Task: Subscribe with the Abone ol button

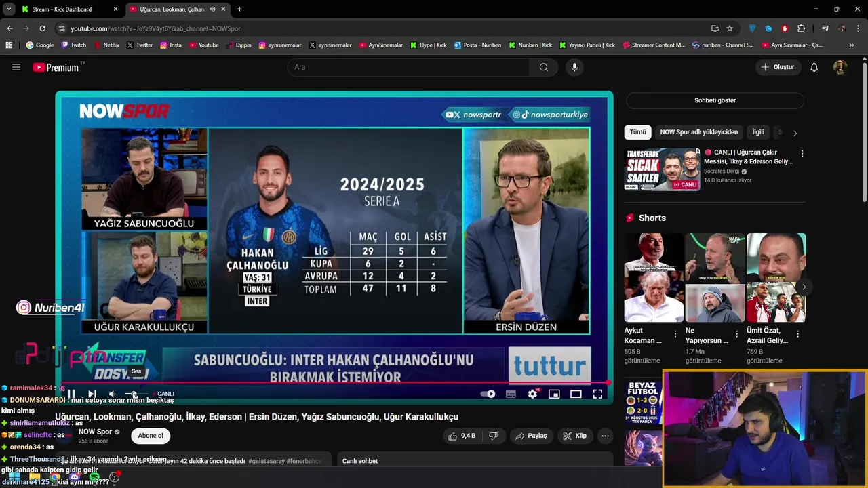Action: pos(151,436)
